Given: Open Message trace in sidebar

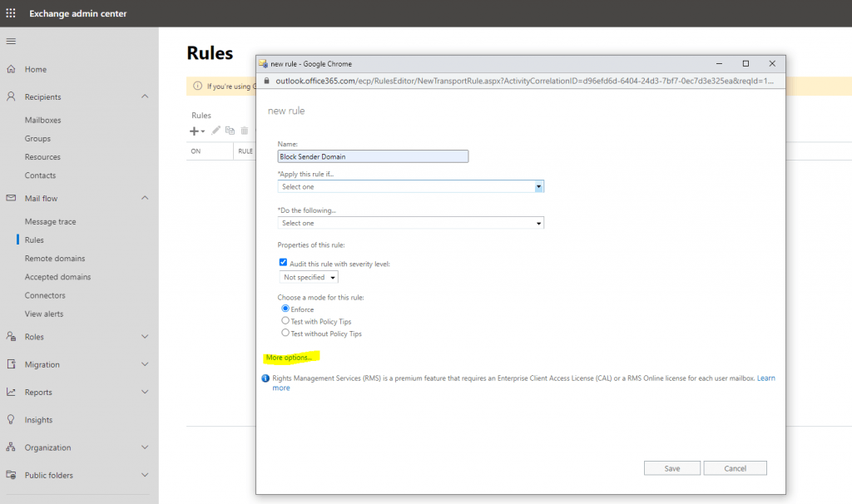Looking at the screenshot, I should click(x=51, y=221).
